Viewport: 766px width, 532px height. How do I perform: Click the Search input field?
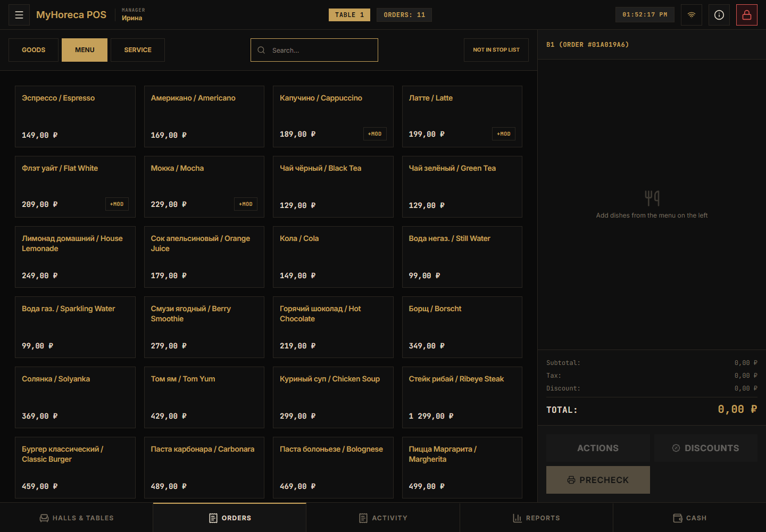pyautogui.click(x=314, y=50)
